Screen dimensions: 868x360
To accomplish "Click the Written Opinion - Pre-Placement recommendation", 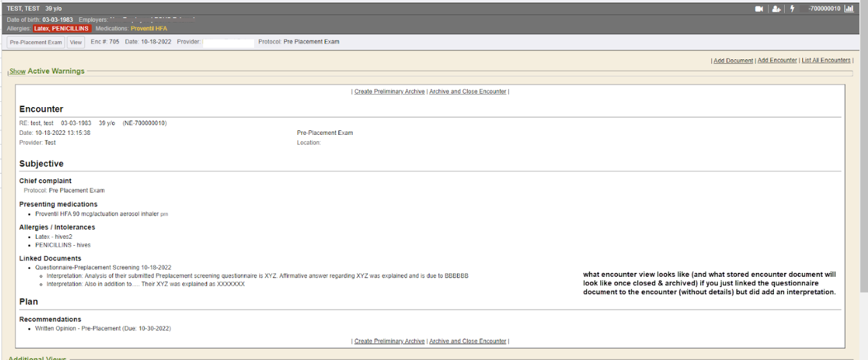I will pyautogui.click(x=103, y=328).
